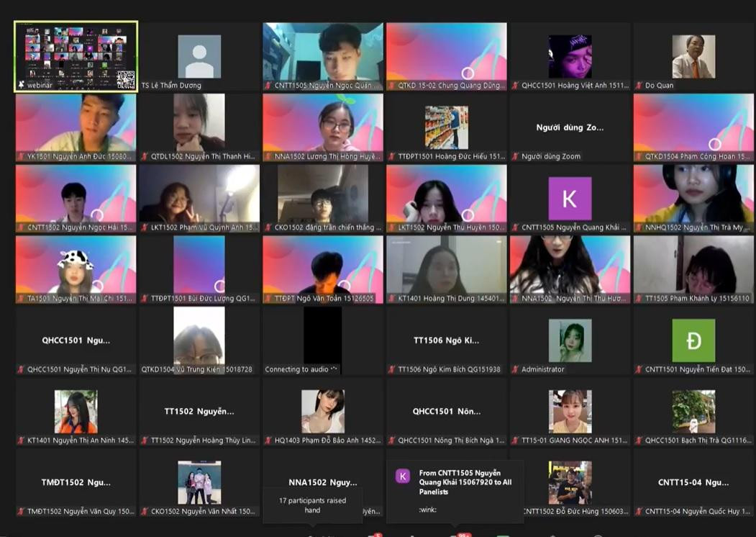Click TTĐPT1501 Hoàng Đức Hiếu profile picture
The width and height of the screenshot is (756, 537).
(446, 127)
